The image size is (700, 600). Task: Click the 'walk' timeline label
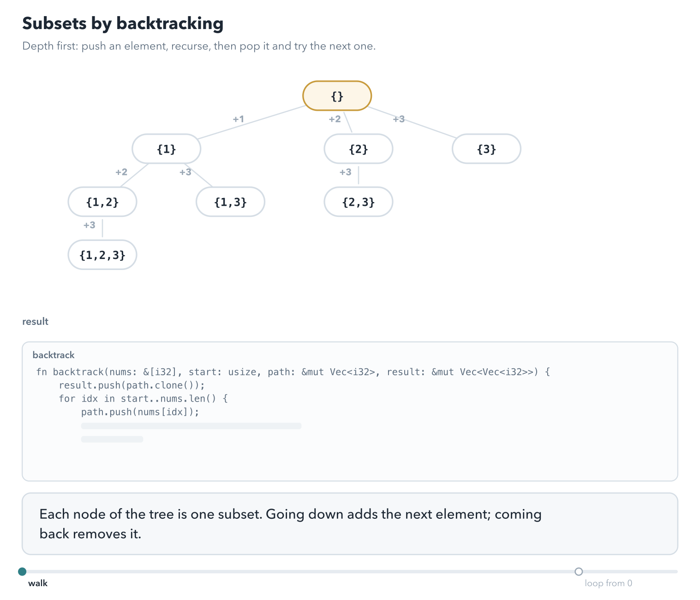[x=38, y=583]
